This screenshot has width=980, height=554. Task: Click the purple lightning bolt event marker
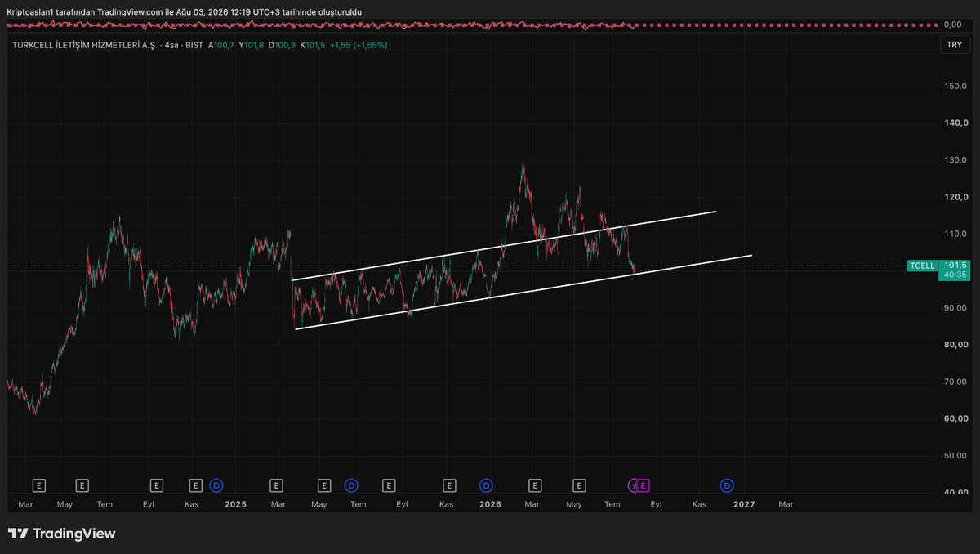click(634, 485)
